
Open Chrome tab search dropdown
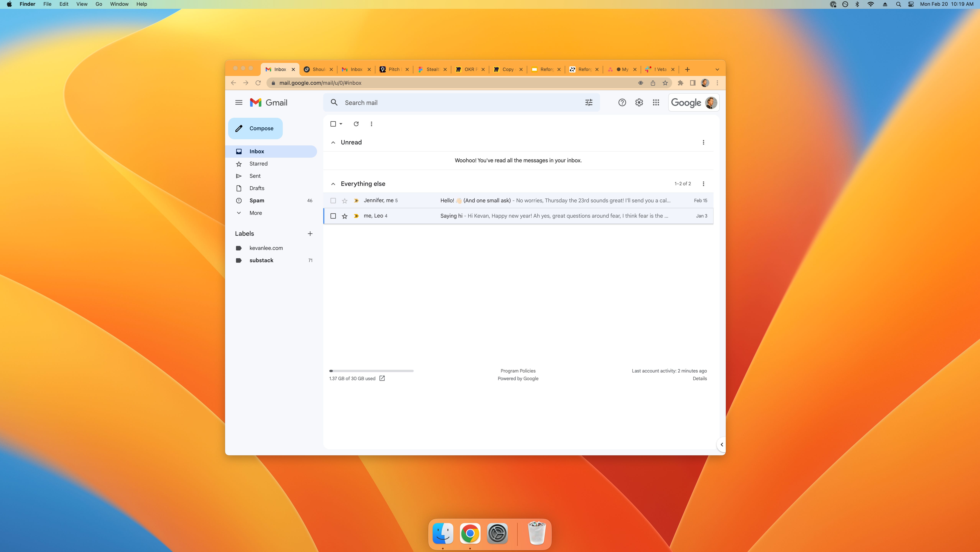(717, 69)
